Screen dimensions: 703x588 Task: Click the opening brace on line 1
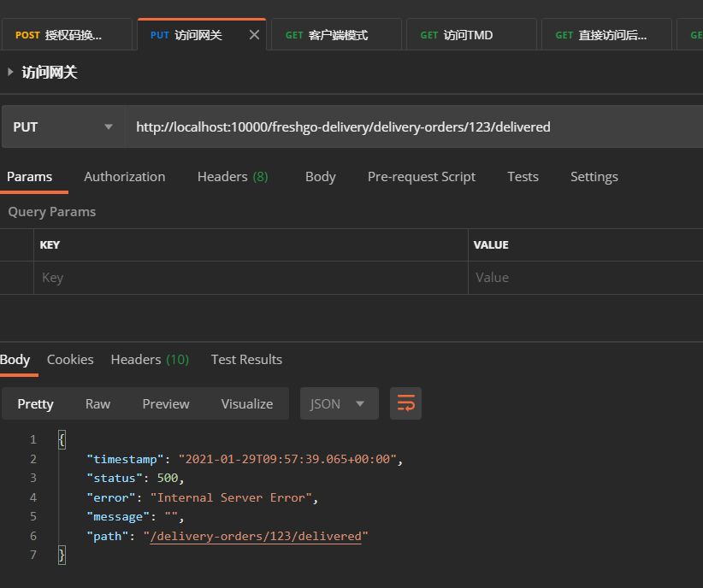pyautogui.click(x=62, y=439)
